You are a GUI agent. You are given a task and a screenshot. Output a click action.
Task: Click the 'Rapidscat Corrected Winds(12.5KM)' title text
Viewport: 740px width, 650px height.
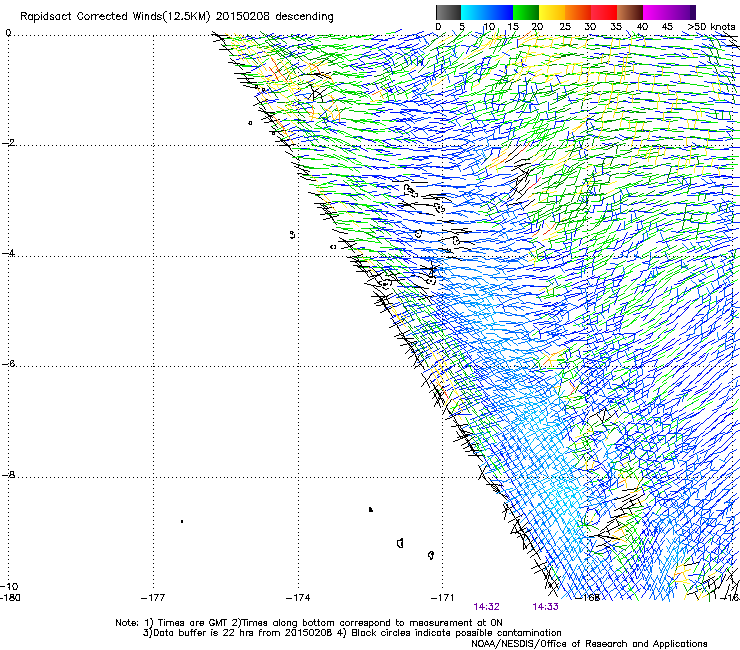115,17
